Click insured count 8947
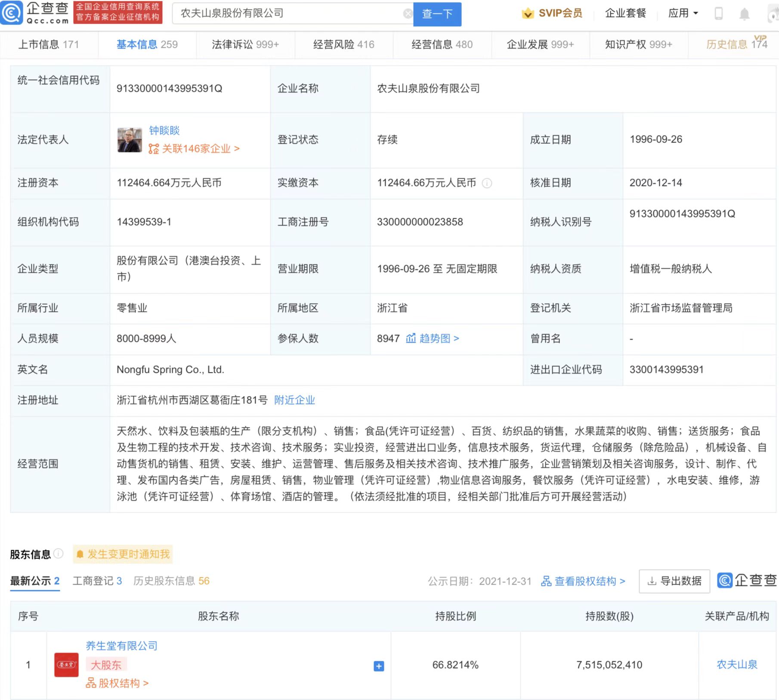This screenshot has height=700, width=779. 388,338
